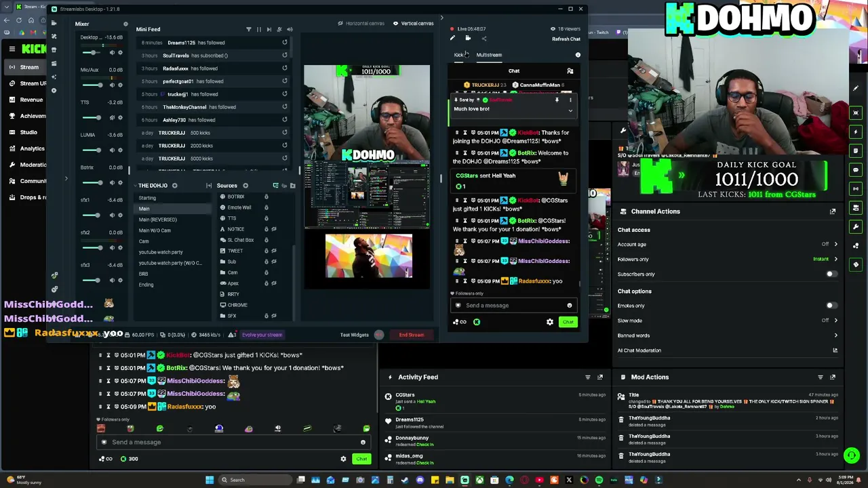Open options menu on pinned message

(570, 100)
